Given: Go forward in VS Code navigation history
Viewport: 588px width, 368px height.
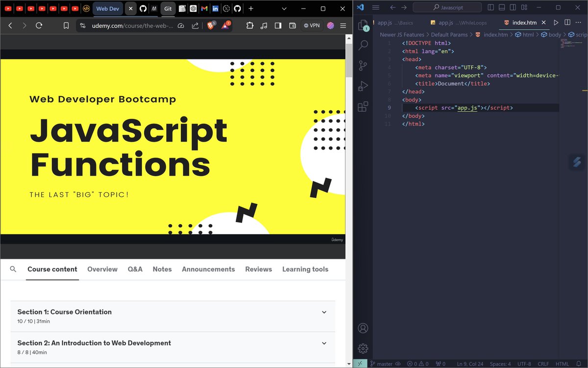Looking at the screenshot, I should click(404, 7).
